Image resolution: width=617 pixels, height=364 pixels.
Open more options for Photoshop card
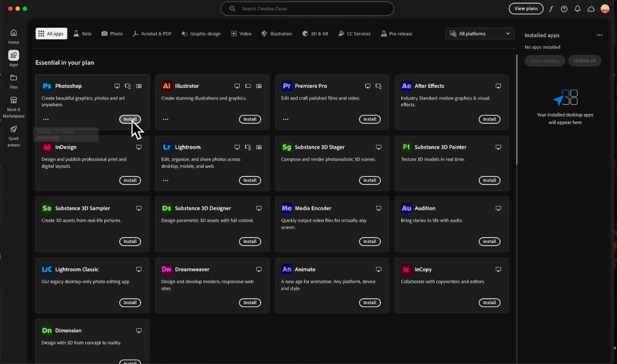(46, 119)
